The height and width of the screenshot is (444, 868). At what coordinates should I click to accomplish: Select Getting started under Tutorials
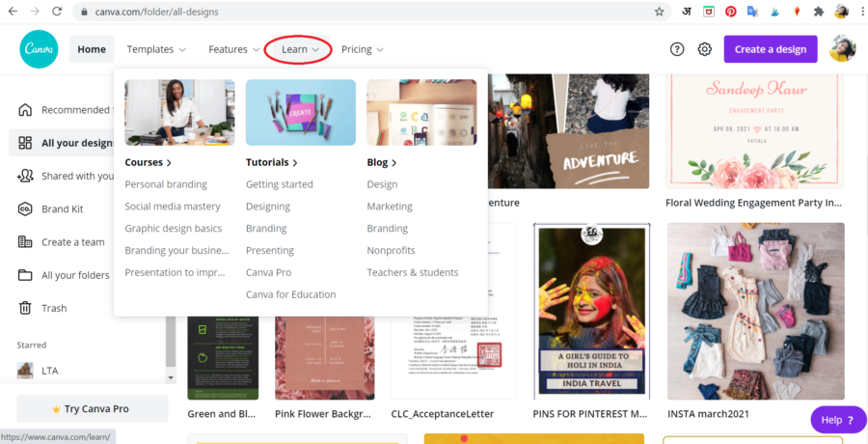pyautogui.click(x=279, y=184)
